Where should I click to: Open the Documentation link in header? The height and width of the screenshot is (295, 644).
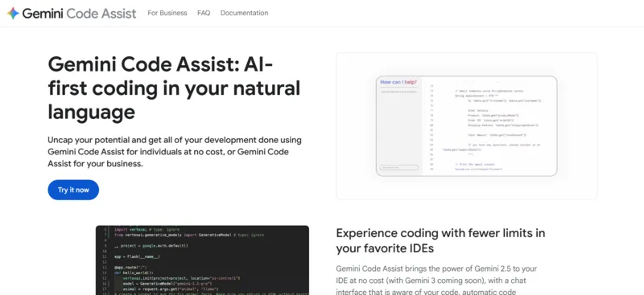pos(245,13)
